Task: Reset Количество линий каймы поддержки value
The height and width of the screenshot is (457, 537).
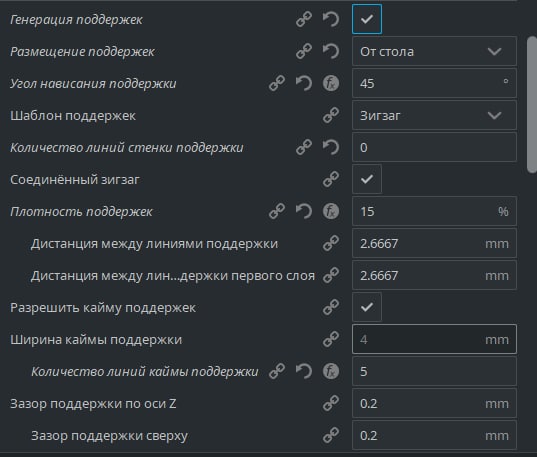Action: point(304,371)
